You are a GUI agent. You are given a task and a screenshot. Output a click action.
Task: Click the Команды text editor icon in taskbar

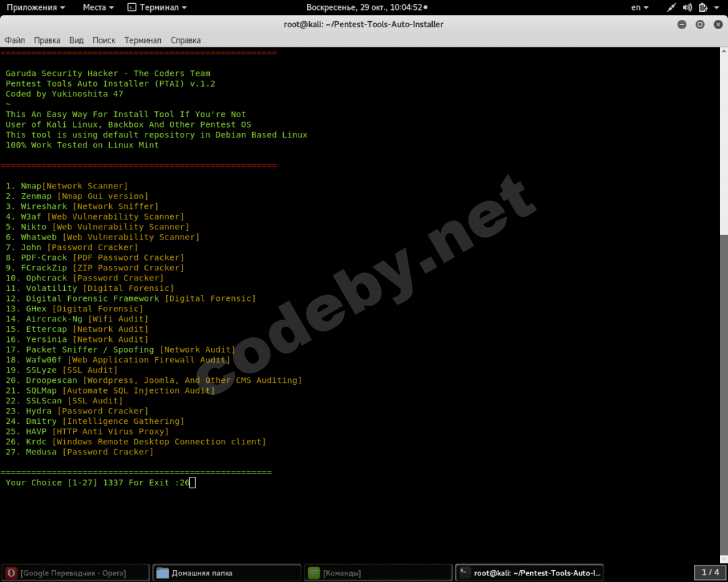[314, 573]
